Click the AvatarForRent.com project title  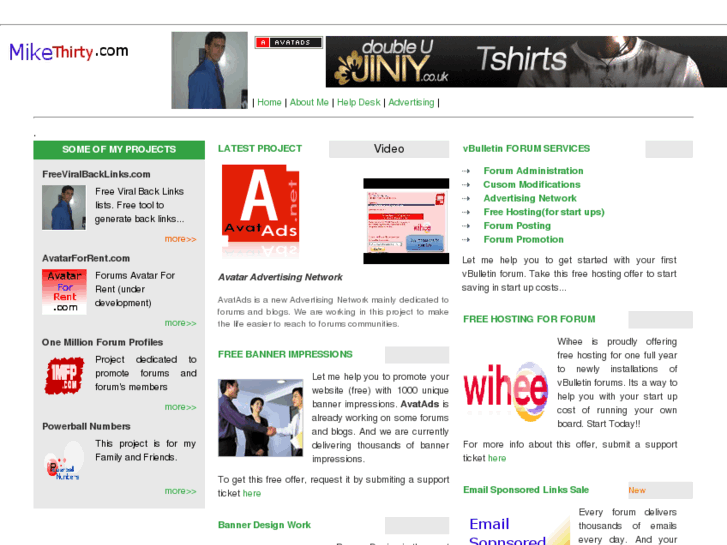click(86, 258)
